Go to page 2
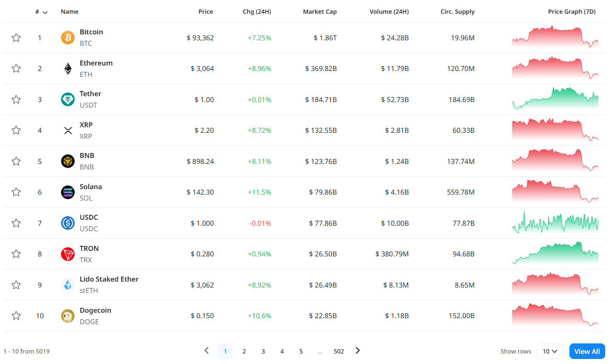 pyautogui.click(x=244, y=351)
